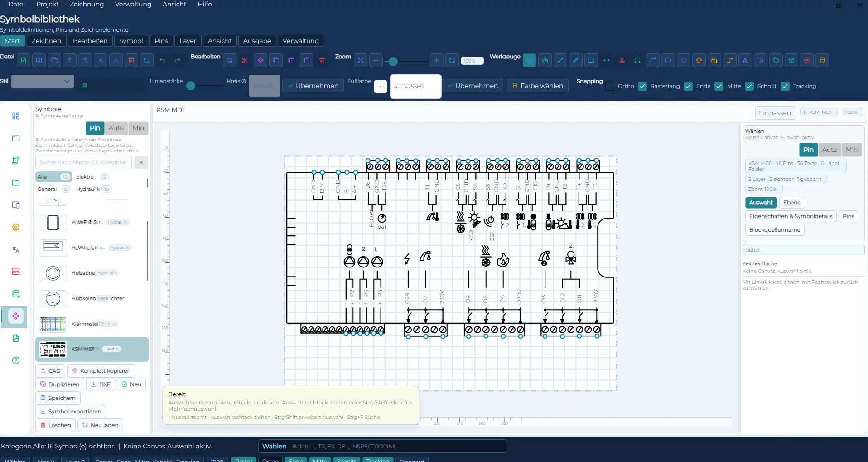Click the Symbol exportieren button
The image size is (868, 462).
pyautogui.click(x=71, y=412)
